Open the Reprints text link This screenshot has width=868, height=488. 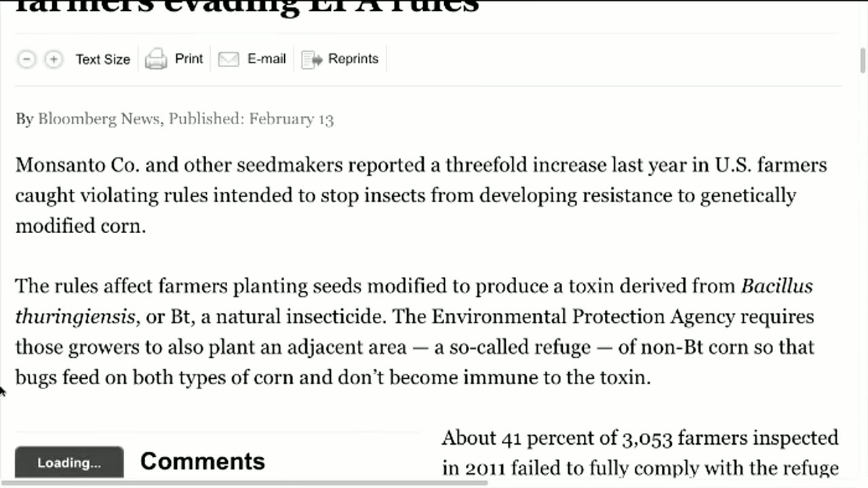click(x=353, y=59)
